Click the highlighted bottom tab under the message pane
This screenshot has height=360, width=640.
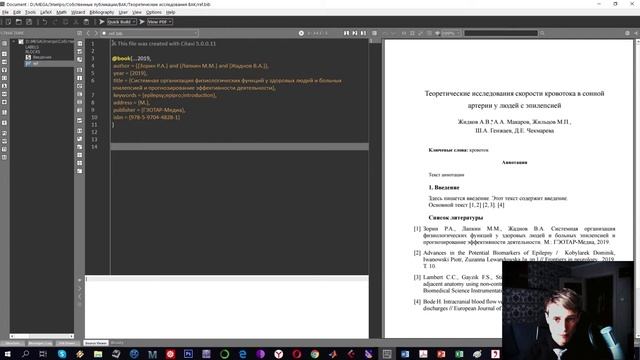tap(96, 343)
